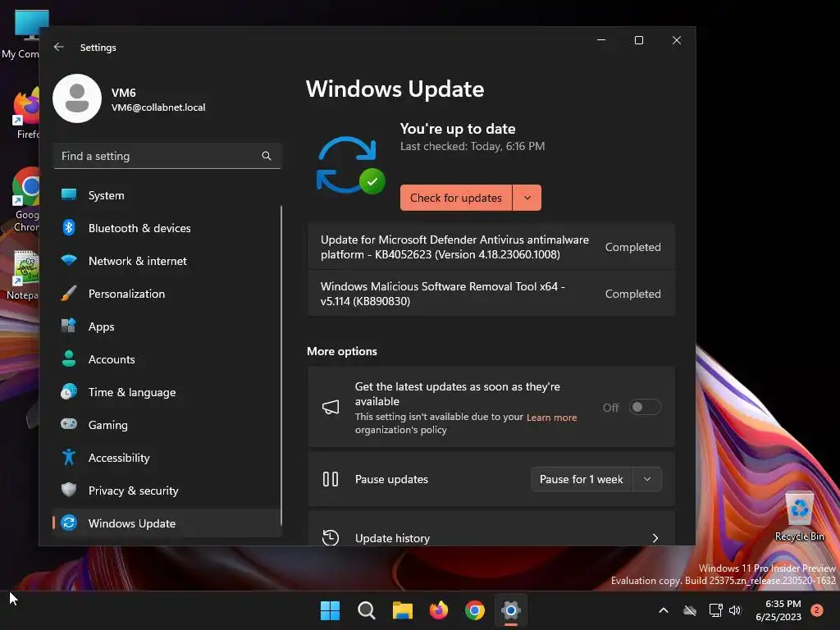Screen dimensions: 840x630
Task: Click the Settings gear on the taskbar
Action: [511, 610]
